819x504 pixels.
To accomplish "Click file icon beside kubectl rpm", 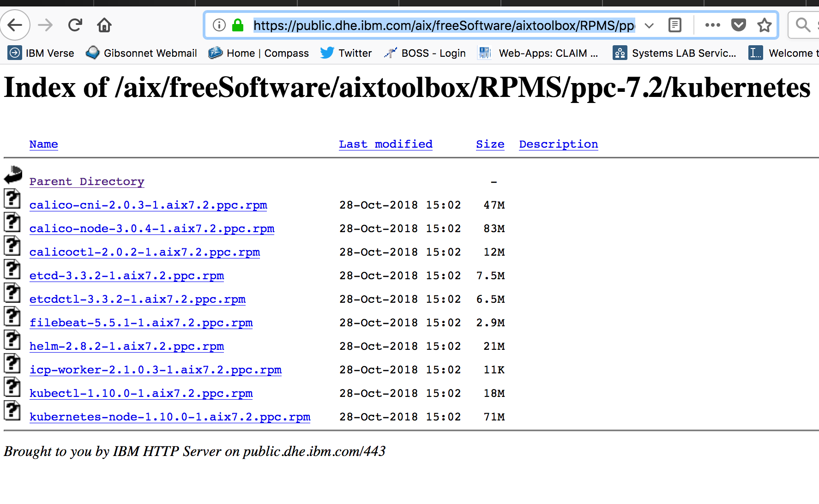I will tap(12, 387).
